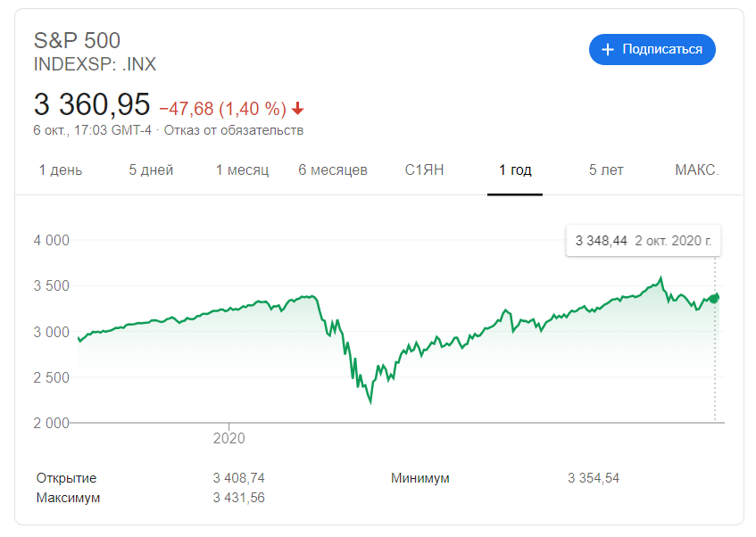Switch to the 5 дней range

(151, 170)
